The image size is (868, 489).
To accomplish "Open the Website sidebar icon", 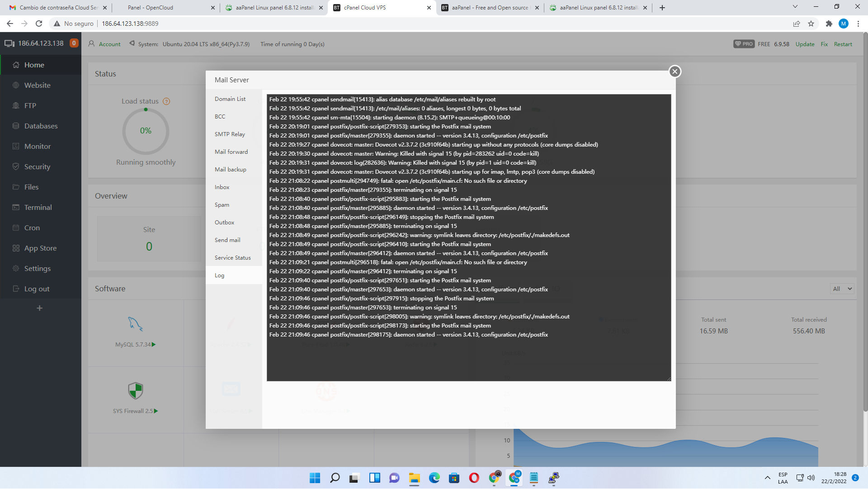I will click(x=16, y=85).
